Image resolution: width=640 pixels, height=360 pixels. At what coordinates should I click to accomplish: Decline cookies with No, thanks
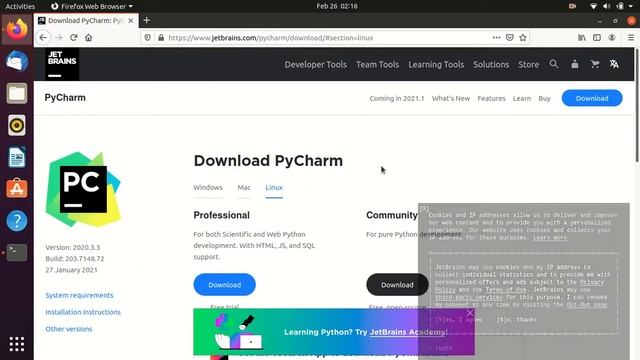pyautogui.click(x=517, y=320)
